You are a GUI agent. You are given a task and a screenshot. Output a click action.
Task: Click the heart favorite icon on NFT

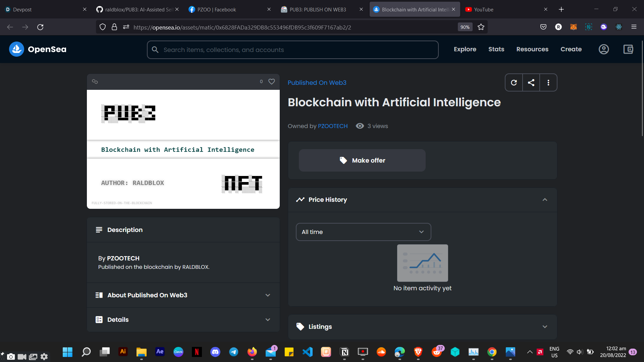[x=272, y=81]
